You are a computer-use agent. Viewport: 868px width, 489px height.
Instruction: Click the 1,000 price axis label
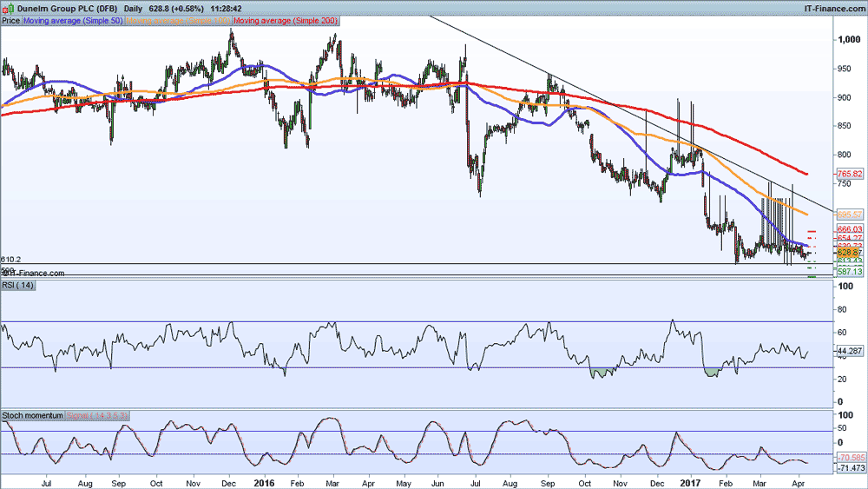850,40
